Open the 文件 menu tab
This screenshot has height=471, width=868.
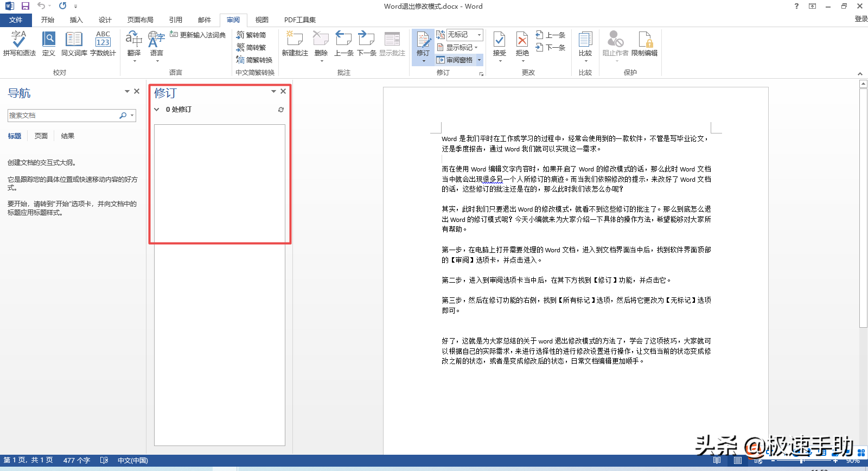tap(16, 20)
